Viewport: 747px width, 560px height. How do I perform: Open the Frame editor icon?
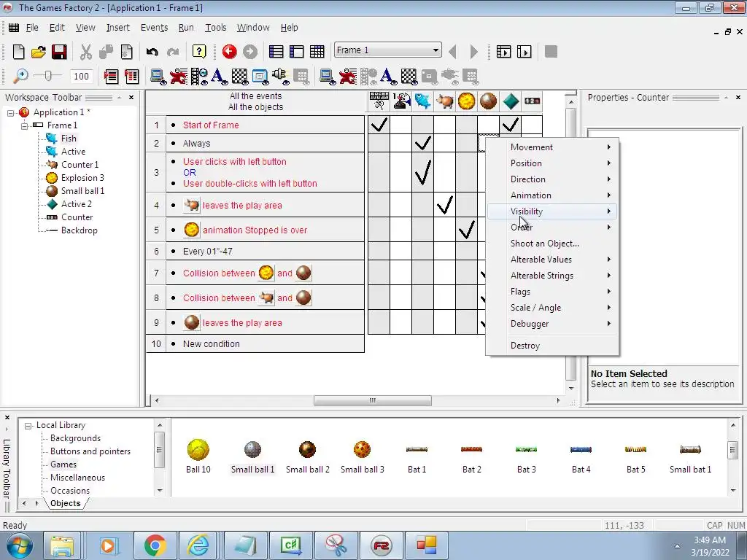coord(296,52)
